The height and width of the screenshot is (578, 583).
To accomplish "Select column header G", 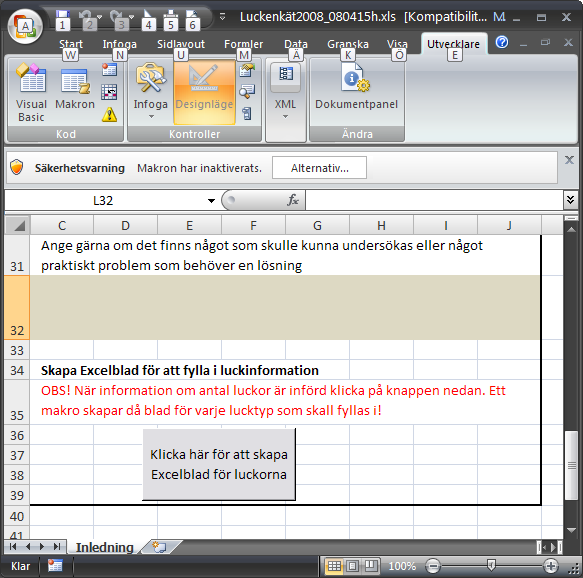I will (x=317, y=225).
